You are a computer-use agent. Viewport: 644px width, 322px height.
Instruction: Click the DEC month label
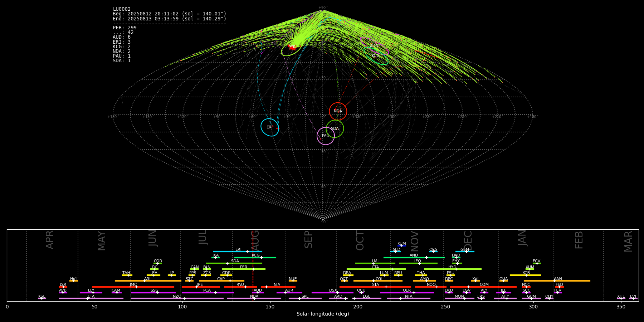(x=468, y=241)
